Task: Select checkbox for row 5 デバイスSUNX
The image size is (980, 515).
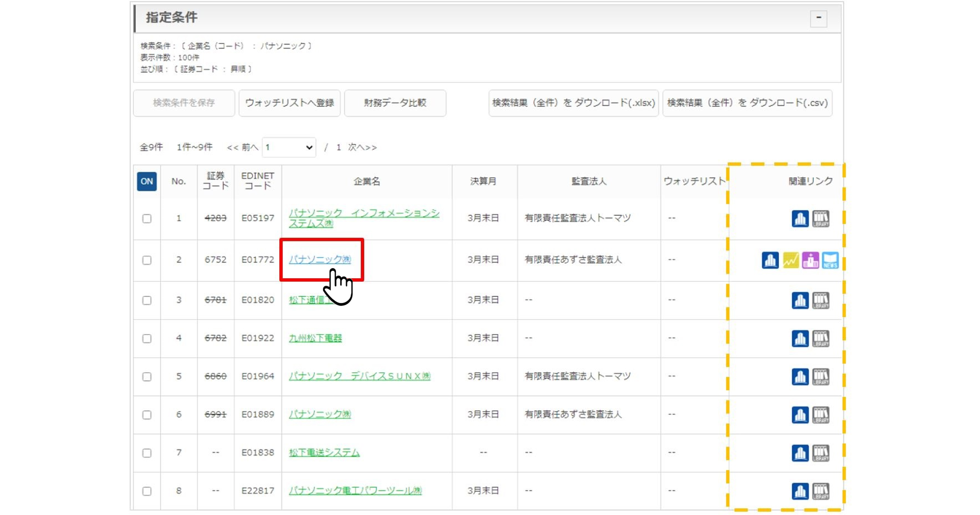Action: 147,376
